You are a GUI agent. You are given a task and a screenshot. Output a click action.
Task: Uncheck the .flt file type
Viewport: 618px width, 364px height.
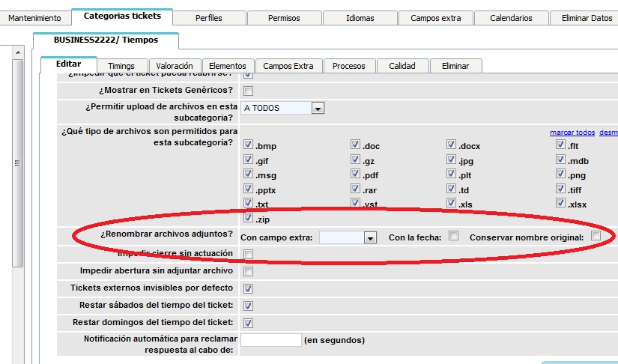point(560,145)
